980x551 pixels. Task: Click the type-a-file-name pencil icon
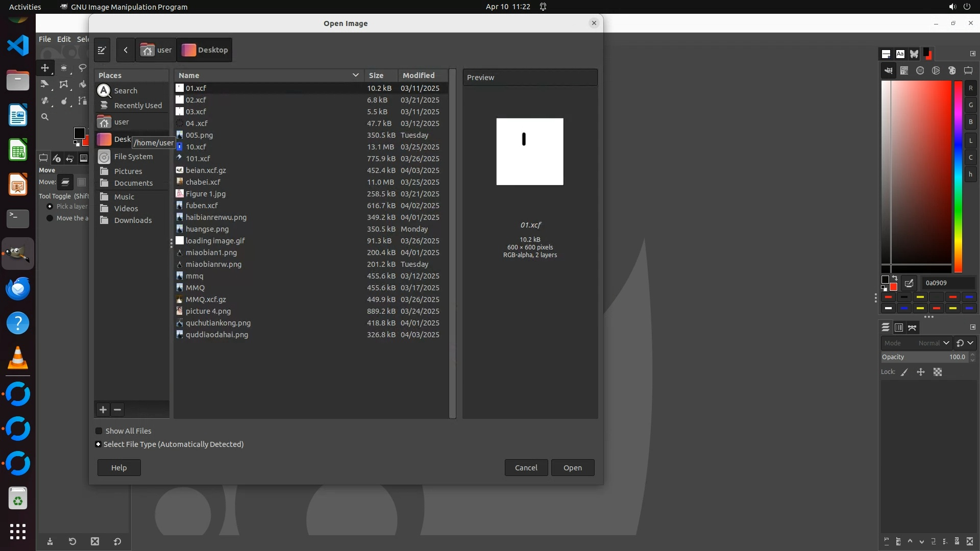102,50
